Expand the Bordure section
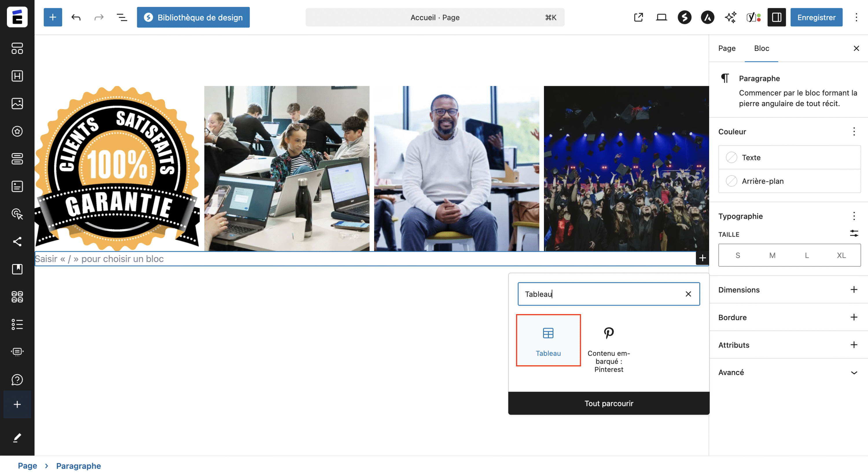Image resolution: width=868 pixels, height=474 pixels. pos(854,317)
